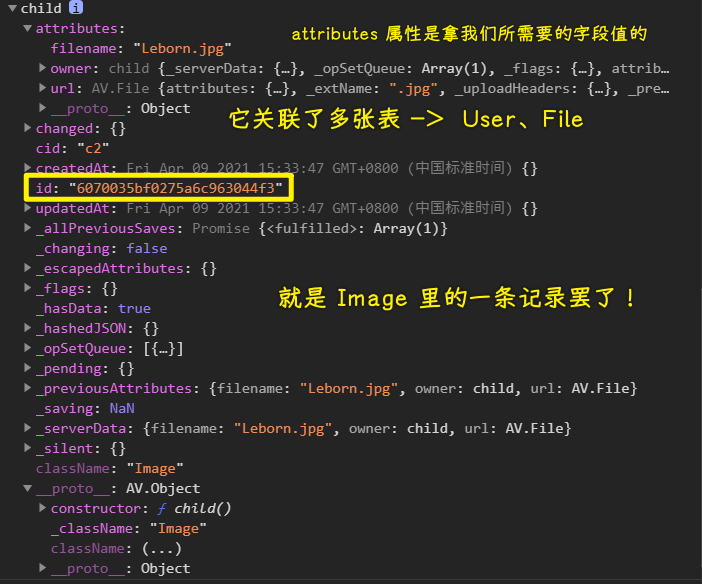Select the id value "6070035bf0275a6c963044f3"
Viewport: 702px width, 584px height.
pos(176,188)
